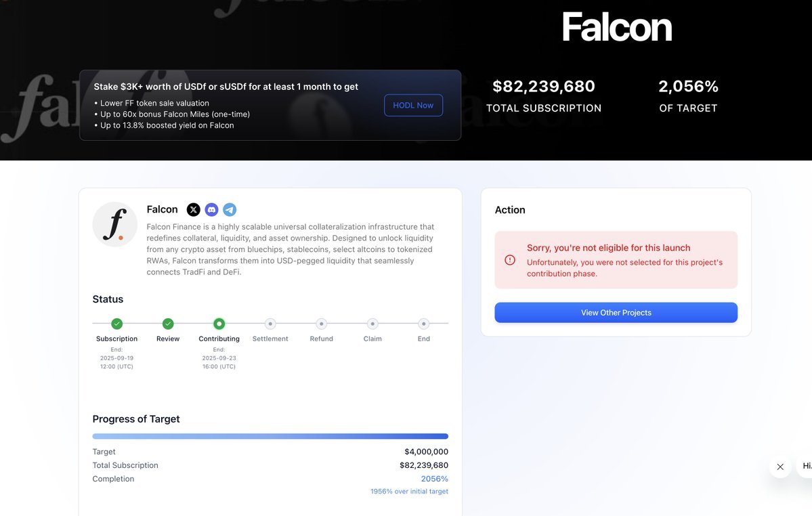Select the Settlement step marker

click(270, 324)
